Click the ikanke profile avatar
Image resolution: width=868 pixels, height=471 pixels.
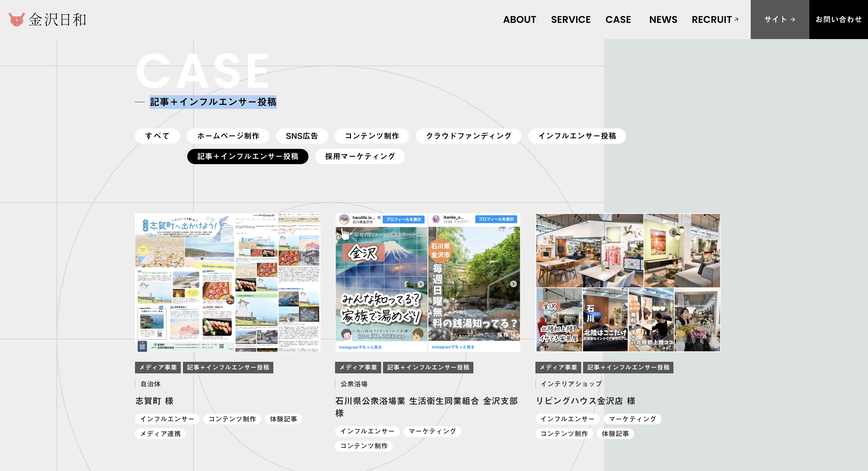[x=436, y=220]
